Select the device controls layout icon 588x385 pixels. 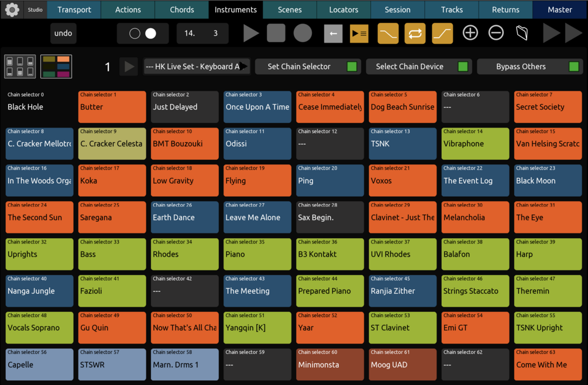point(20,66)
